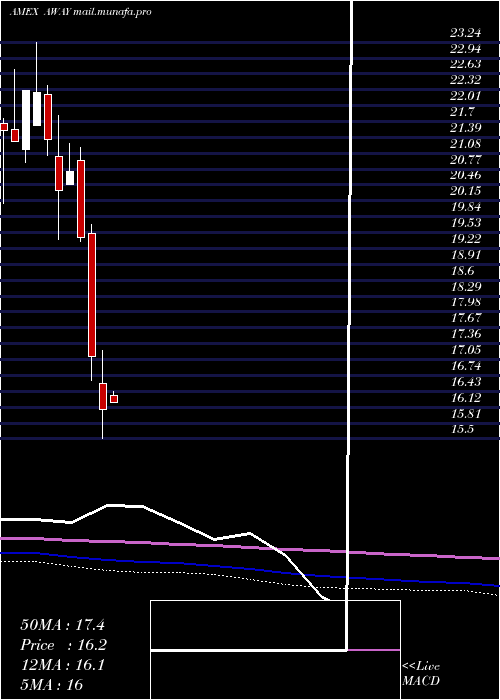Viewport: 500px width, 700px height.
Task: Click the 17.98 price axis label
Action: tap(465, 302)
